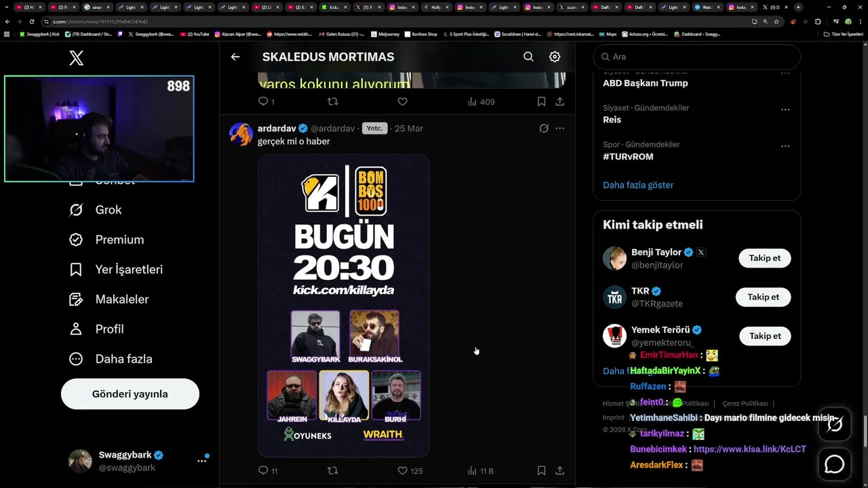Viewport: 868px width, 488px height.
Task: Open more options for #TURvROM trend
Action: tap(785, 146)
